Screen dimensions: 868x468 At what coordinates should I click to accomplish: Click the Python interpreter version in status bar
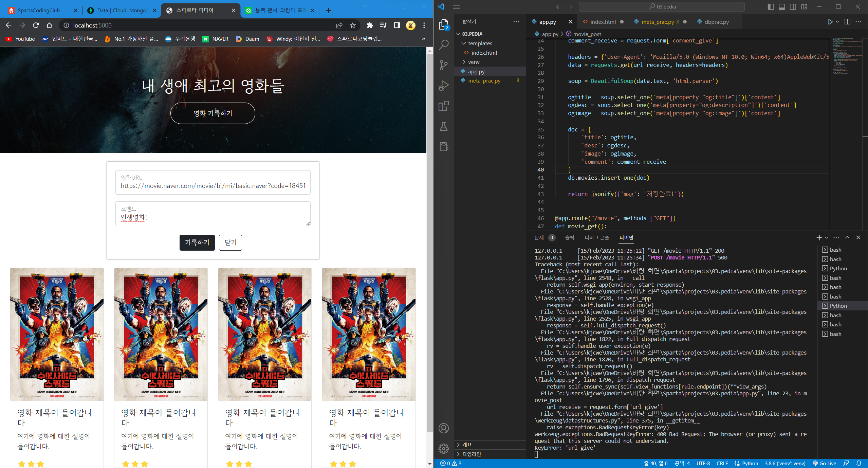point(785,463)
